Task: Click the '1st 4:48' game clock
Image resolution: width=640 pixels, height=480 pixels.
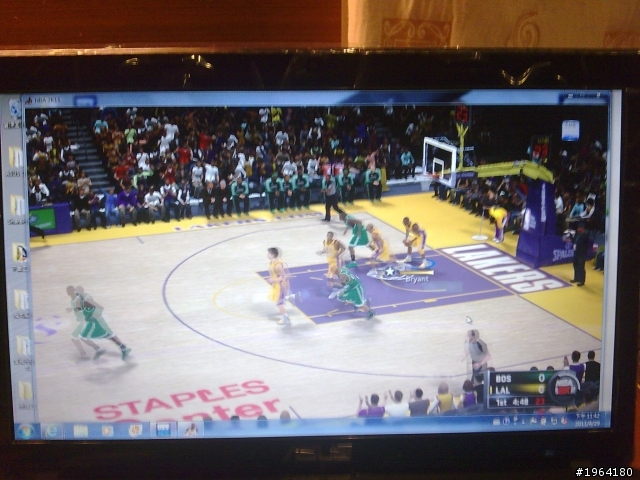Action: [512, 402]
